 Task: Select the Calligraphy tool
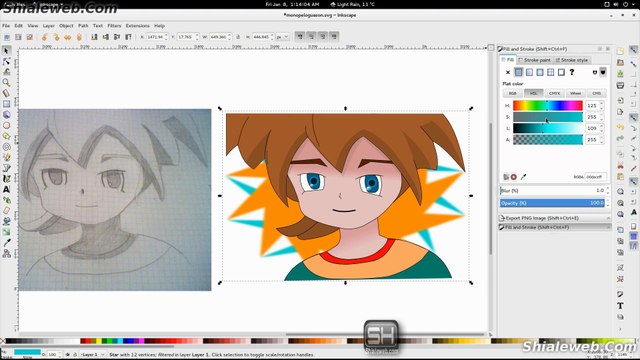pos(6,178)
